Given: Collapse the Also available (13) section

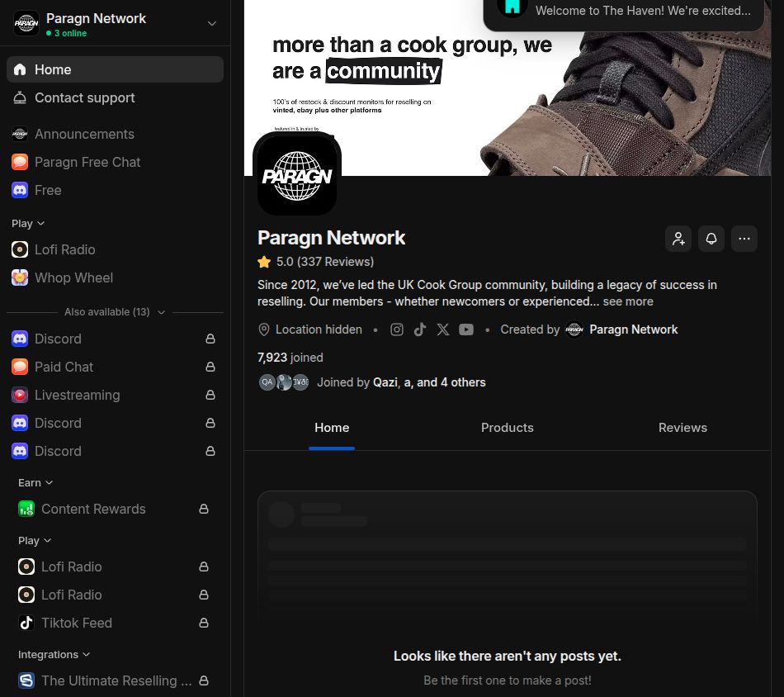Looking at the screenshot, I should point(115,311).
